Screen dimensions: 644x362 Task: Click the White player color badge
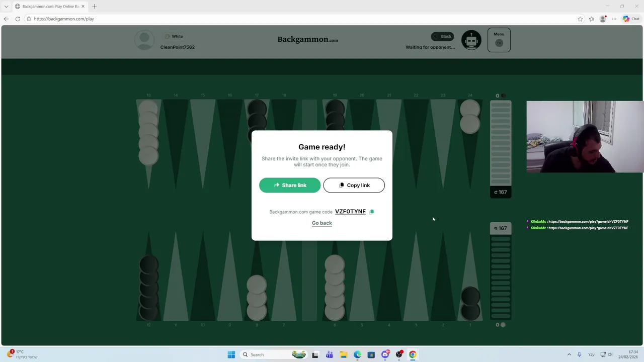point(174,36)
